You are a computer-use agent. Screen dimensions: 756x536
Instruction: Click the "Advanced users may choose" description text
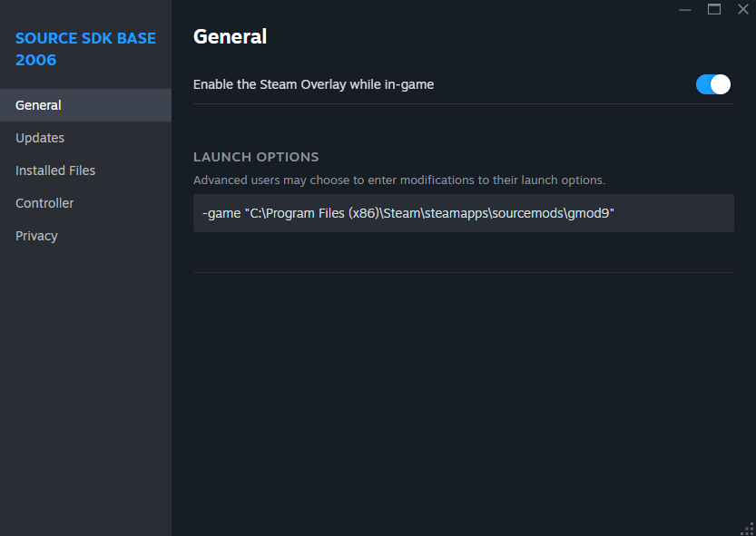399,180
